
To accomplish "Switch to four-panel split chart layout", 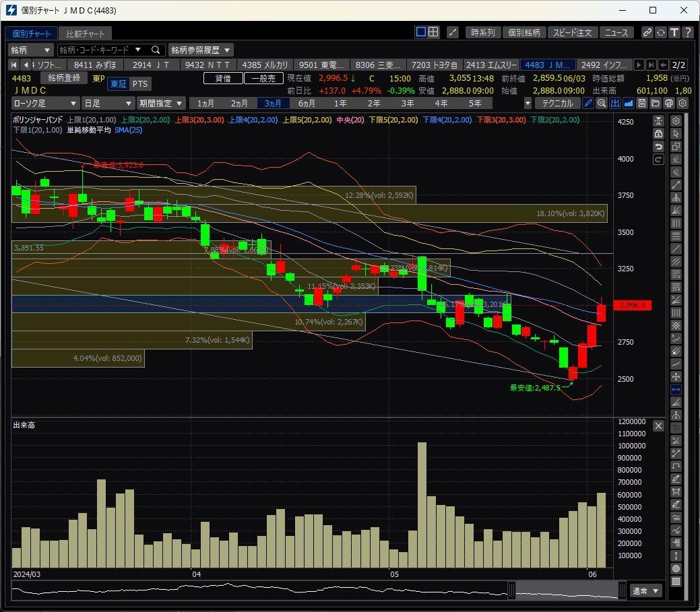I will (433, 32).
